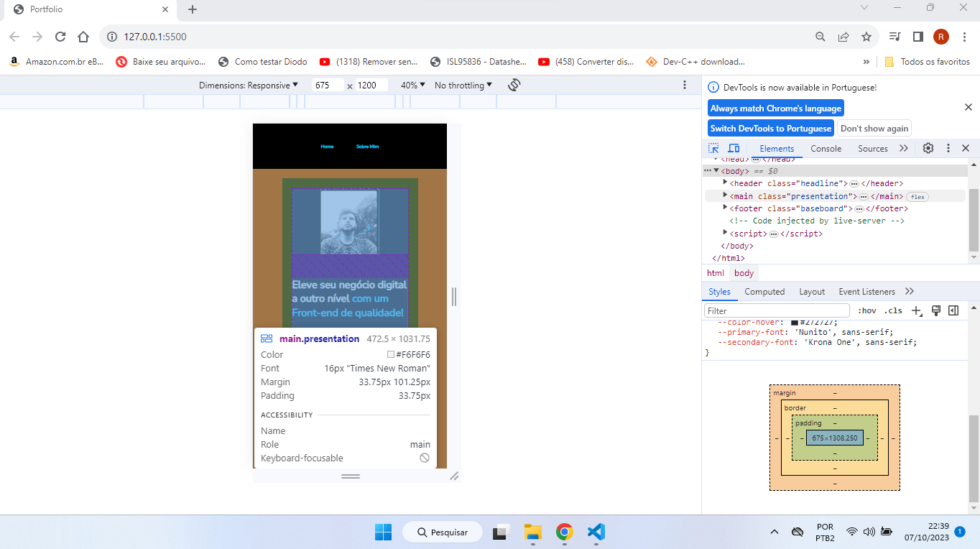Viewport: 980px width, 549px height.
Task: Expand the header headline node
Action: (726, 183)
